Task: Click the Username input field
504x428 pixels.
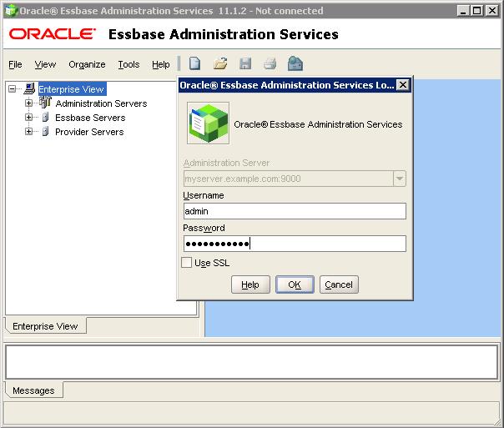Action: click(295, 211)
